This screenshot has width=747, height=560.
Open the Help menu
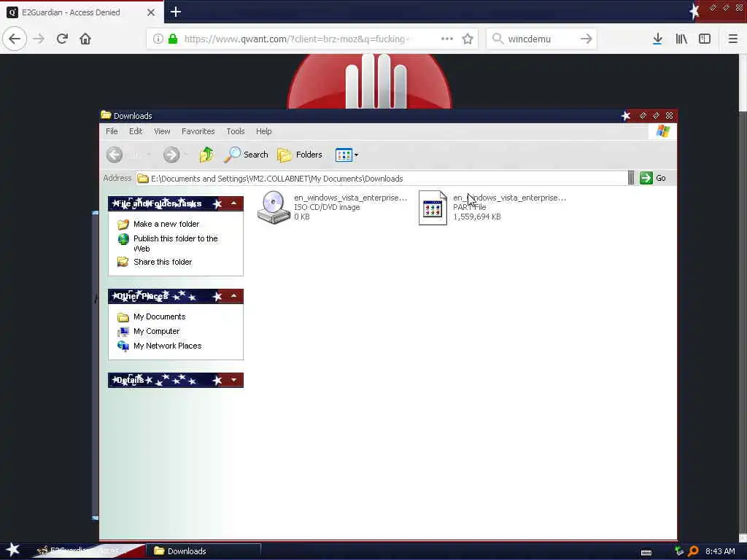pyautogui.click(x=263, y=131)
